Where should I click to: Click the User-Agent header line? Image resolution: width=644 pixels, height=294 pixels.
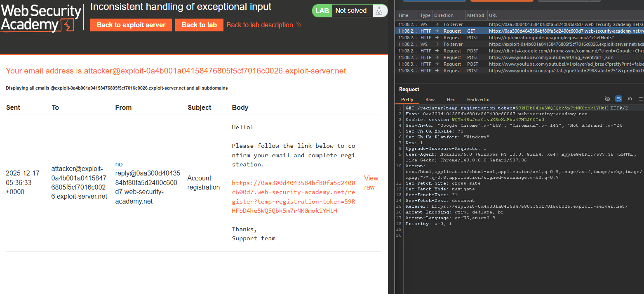tap(521, 157)
